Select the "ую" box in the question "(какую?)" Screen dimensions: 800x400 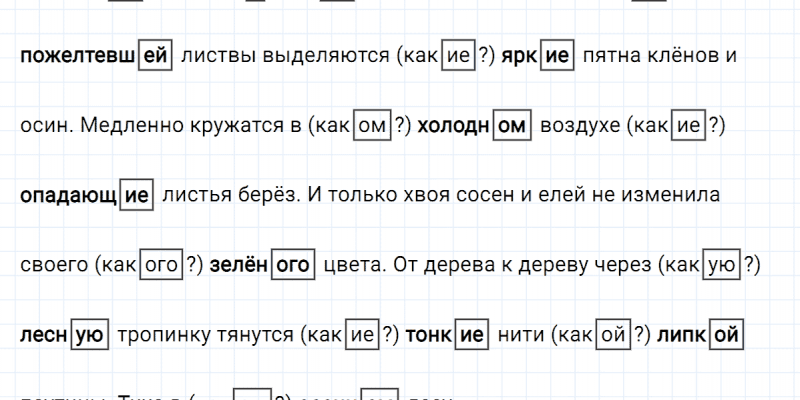(721, 266)
